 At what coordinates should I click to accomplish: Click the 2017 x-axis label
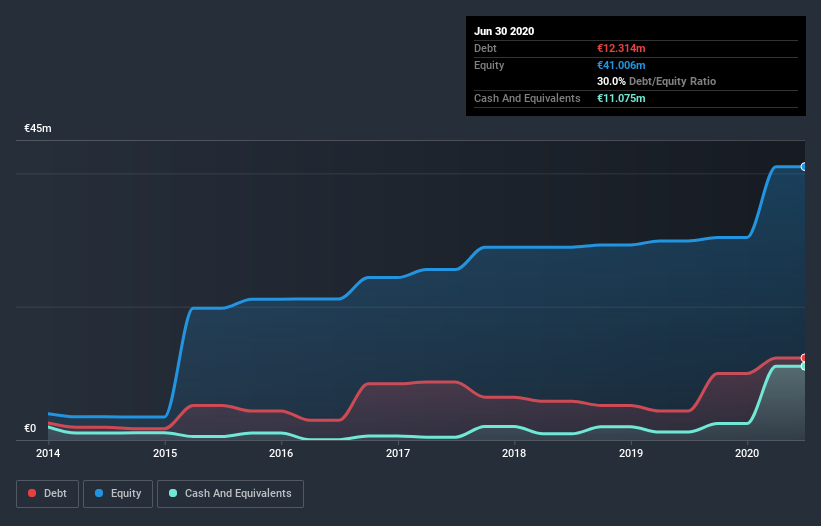tap(398, 453)
